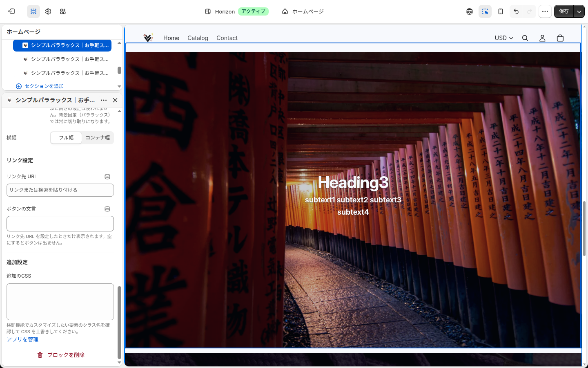Click the section list scrollbar thumb
Screen dimensions: 588x368
click(x=119, y=70)
